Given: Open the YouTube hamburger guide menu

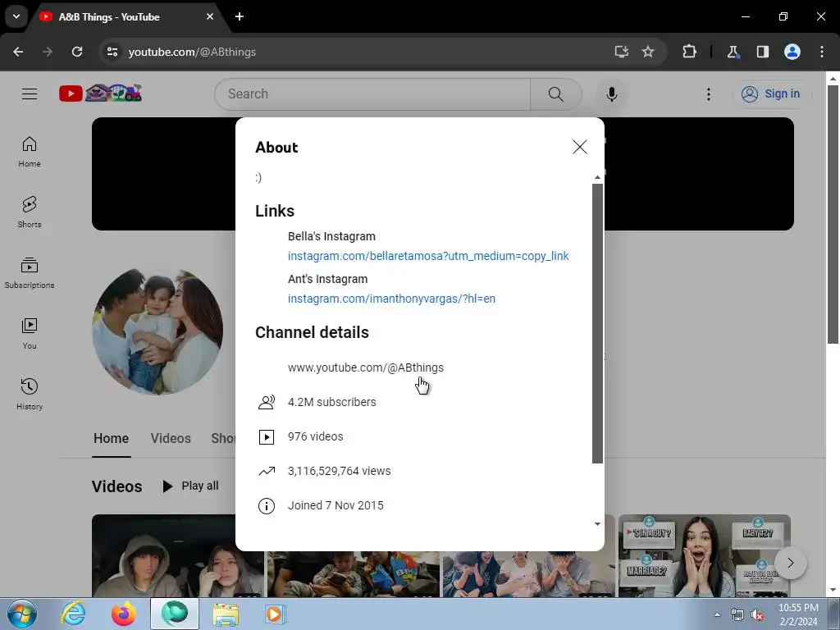Looking at the screenshot, I should (x=30, y=94).
